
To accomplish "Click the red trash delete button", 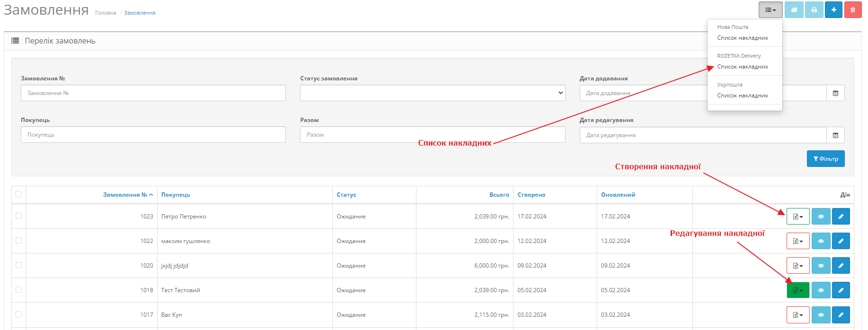I will (853, 10).
